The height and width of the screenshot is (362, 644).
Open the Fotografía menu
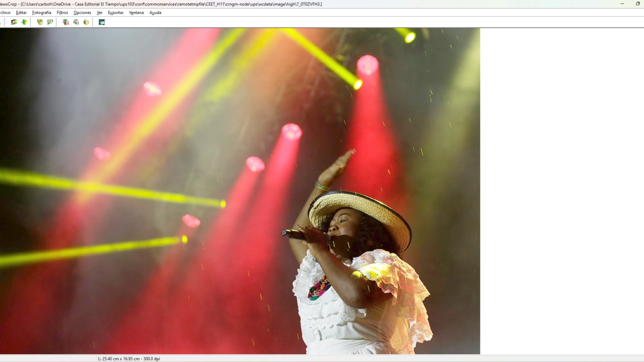pyautogui.click(x=42, y=12)
